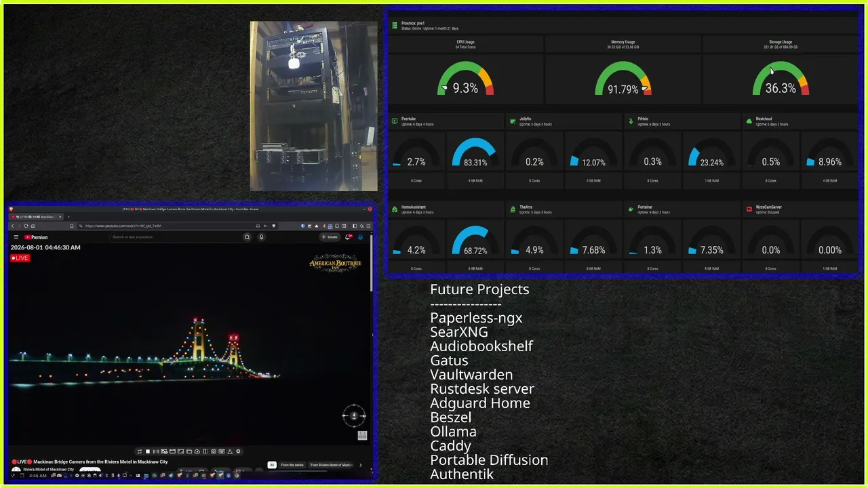Go back in the Brave browser
This screenshot has width=868, height=488.
click(x=12, y=226)
